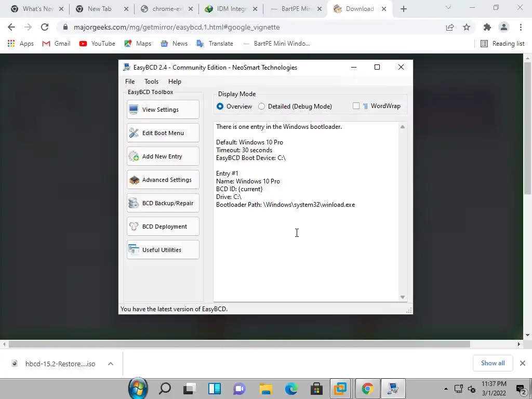Viewport: 532px width, 399px height.
Task: Click Show all downloads
Action: pyautogui.click(x=493, y=363)
